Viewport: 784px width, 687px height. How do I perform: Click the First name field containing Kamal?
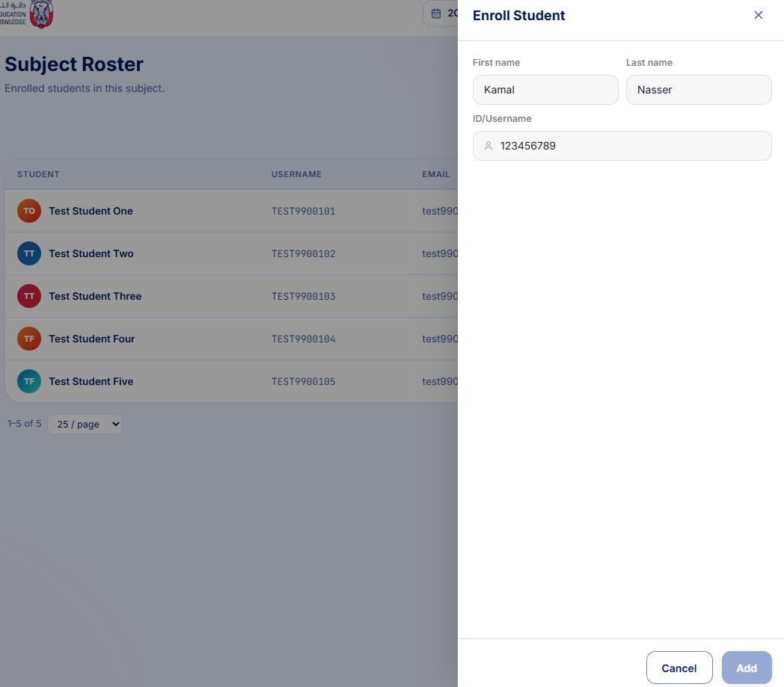pos(545,90)
